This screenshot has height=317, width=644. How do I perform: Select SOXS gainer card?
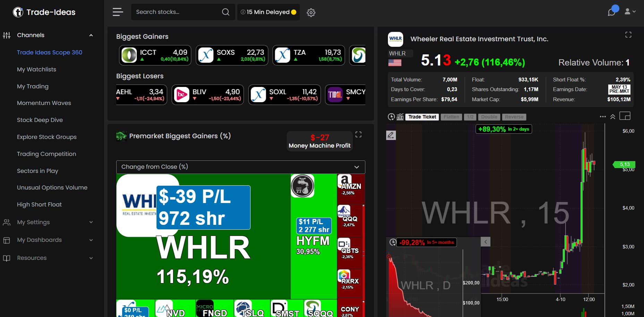(232, 55)
